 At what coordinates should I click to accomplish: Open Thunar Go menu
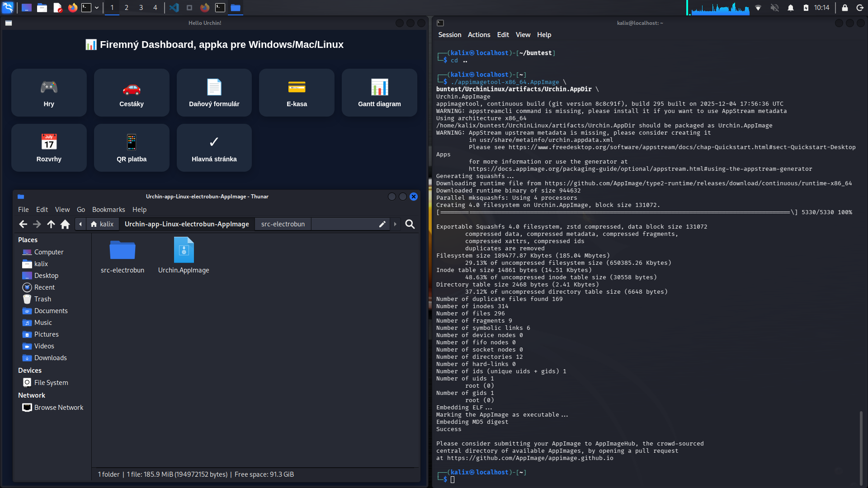(x=81, y=210)
